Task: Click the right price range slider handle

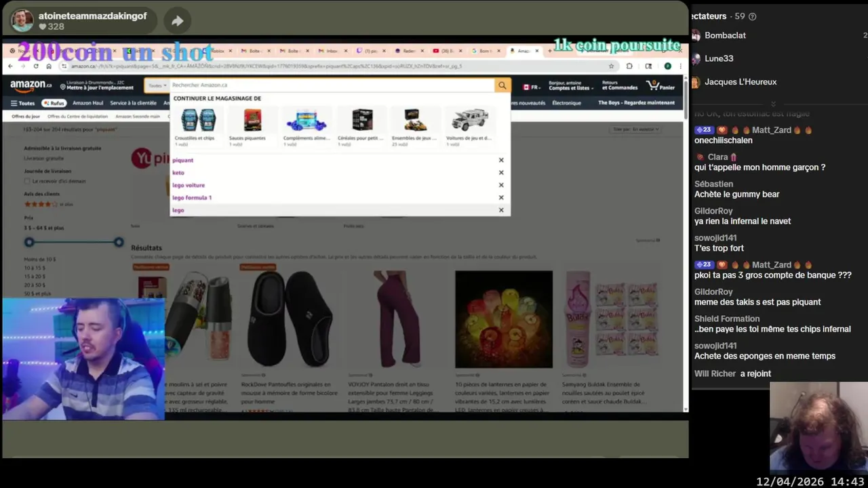Action: pos(119,242)
